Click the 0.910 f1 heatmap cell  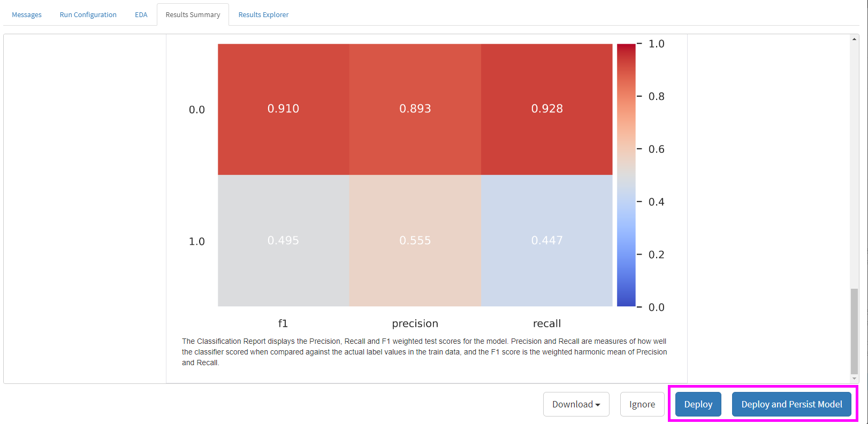283,109
